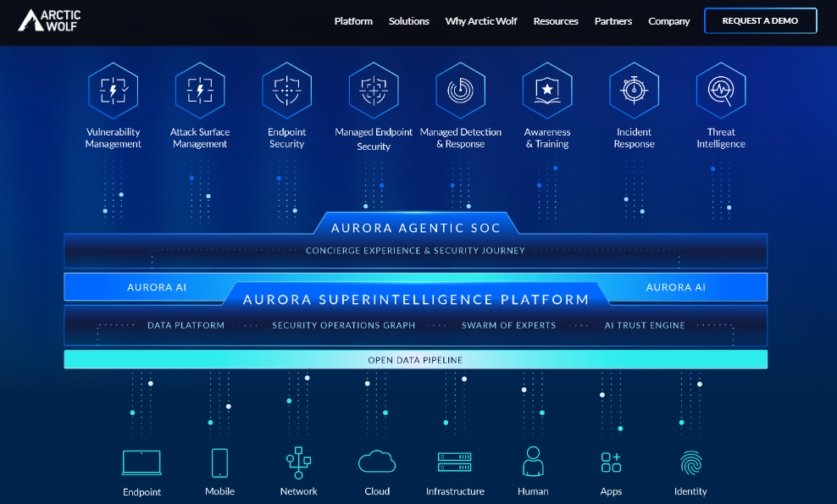
Task: Click the Swarm of Experts label
Action: [508, 325]
